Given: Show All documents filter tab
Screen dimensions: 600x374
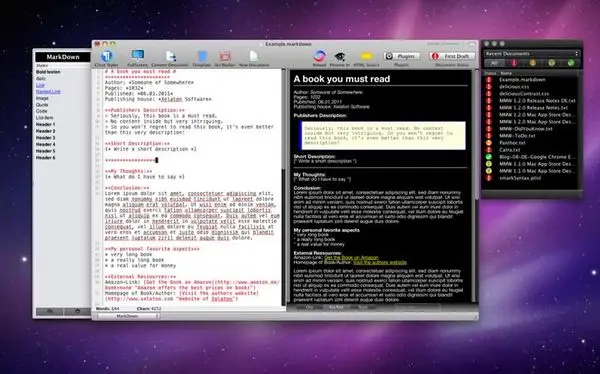Looking at the screenshot, I should click(494, 63).
